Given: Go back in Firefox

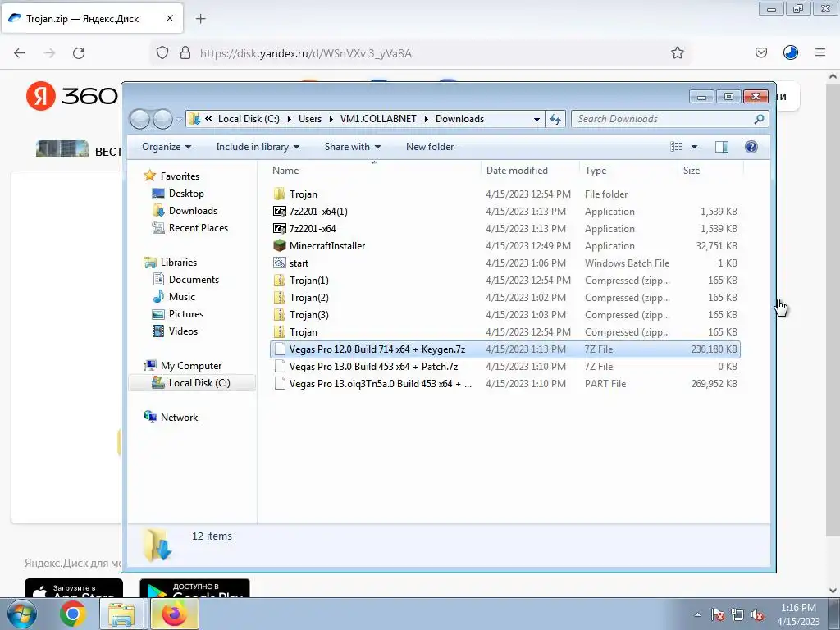Looking at the screenshot, I should (20, 53).
